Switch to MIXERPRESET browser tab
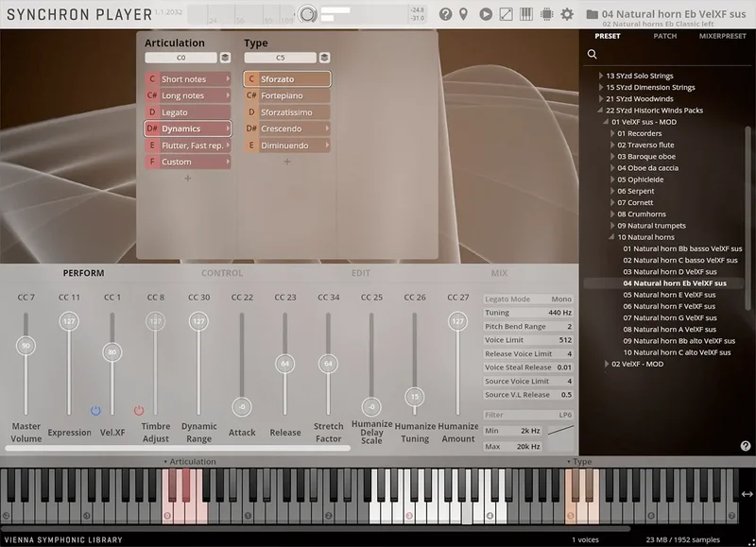Viewport: 756px width, 547px height. [722, 36]
